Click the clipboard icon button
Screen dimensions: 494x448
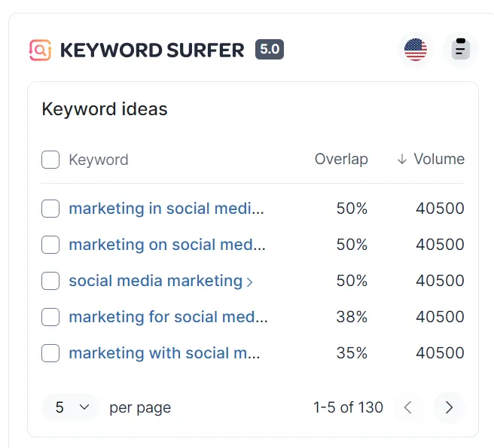tap(460, 50)
